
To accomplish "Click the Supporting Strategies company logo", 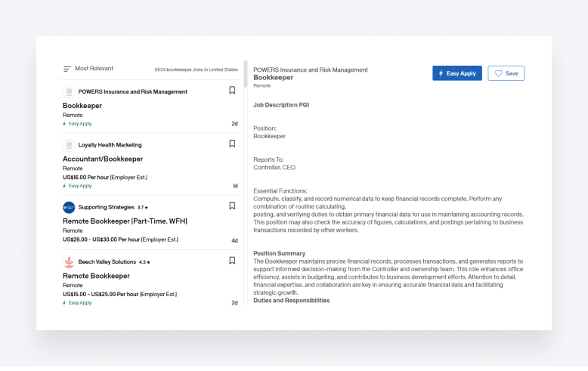I will coord(69,207).
